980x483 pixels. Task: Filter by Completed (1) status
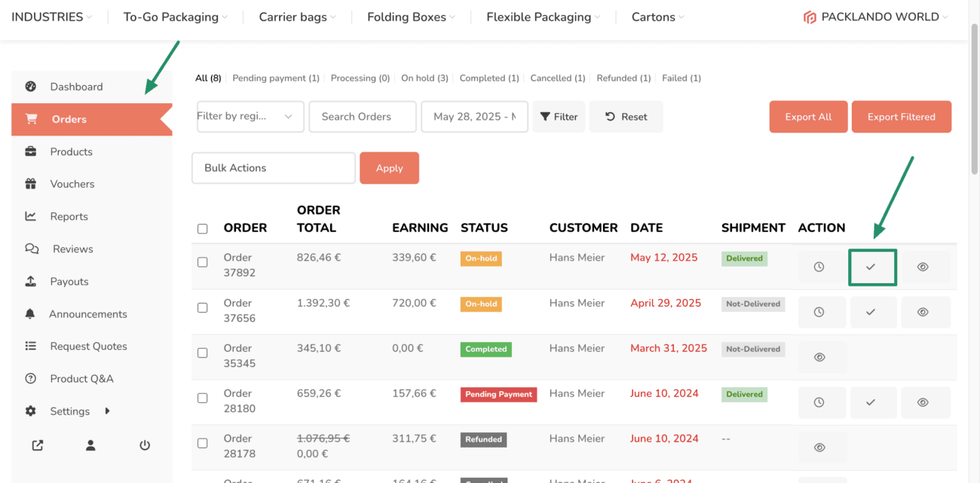click(x=489, y=78)
